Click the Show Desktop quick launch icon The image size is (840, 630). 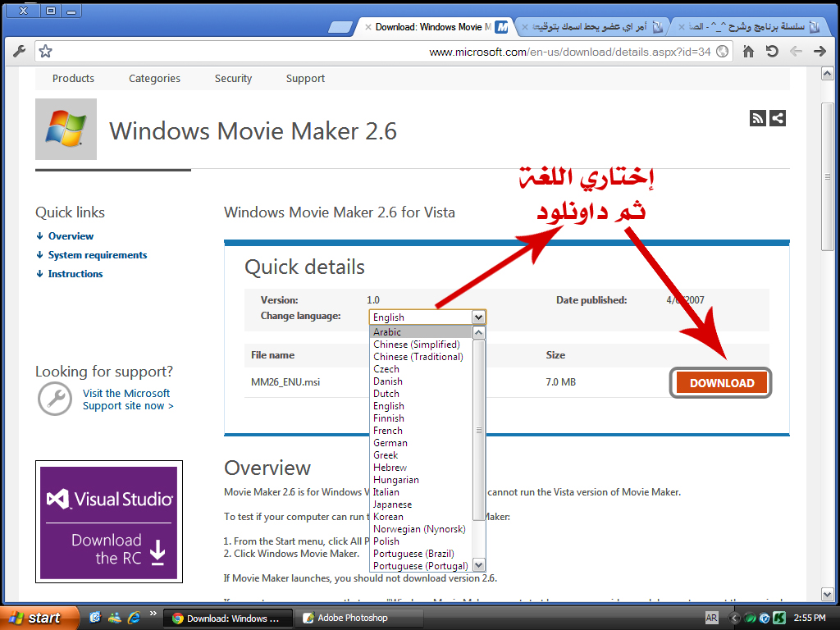click(x=95, y=618)
